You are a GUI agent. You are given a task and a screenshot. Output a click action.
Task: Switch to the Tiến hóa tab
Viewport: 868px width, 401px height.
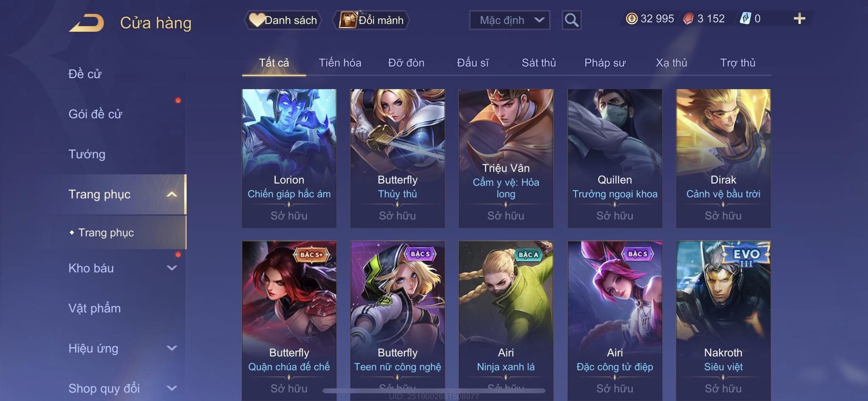click(340, 63)
